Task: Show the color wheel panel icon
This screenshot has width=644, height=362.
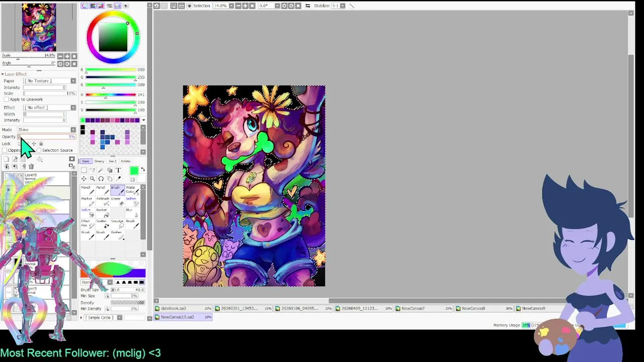Action: pos(85,6)
